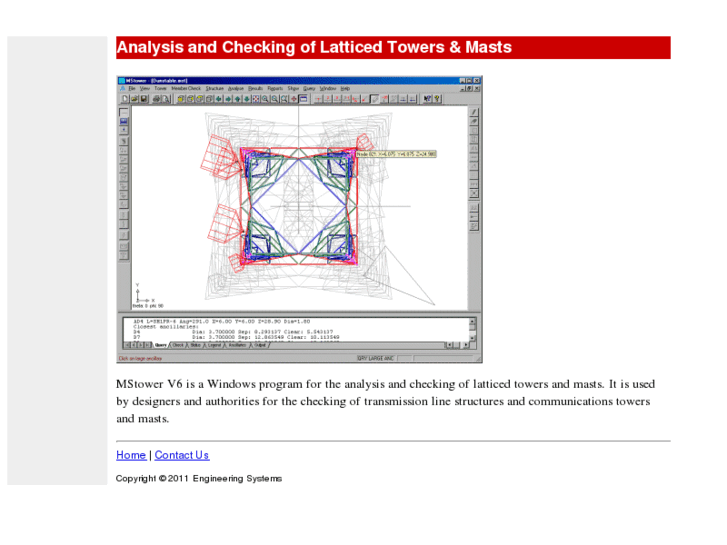Open the View menu in MStower
Screen dimensions: 727x545
pyautogui.click(x=145, y=88)
